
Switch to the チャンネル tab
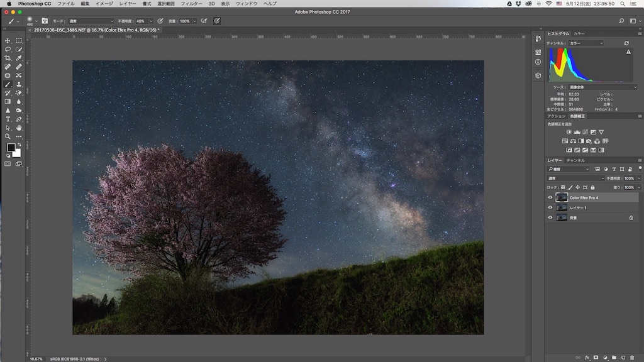[x=575, y=160]
